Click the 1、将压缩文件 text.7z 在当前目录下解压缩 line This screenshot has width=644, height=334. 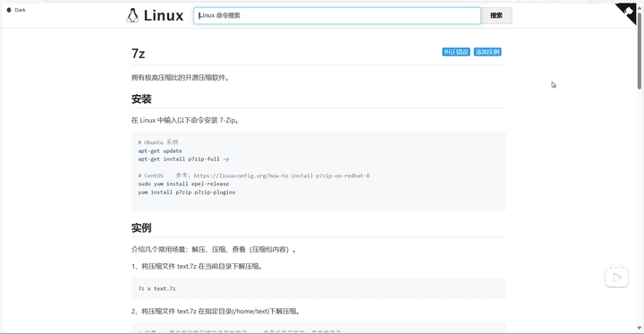(197, 266)
